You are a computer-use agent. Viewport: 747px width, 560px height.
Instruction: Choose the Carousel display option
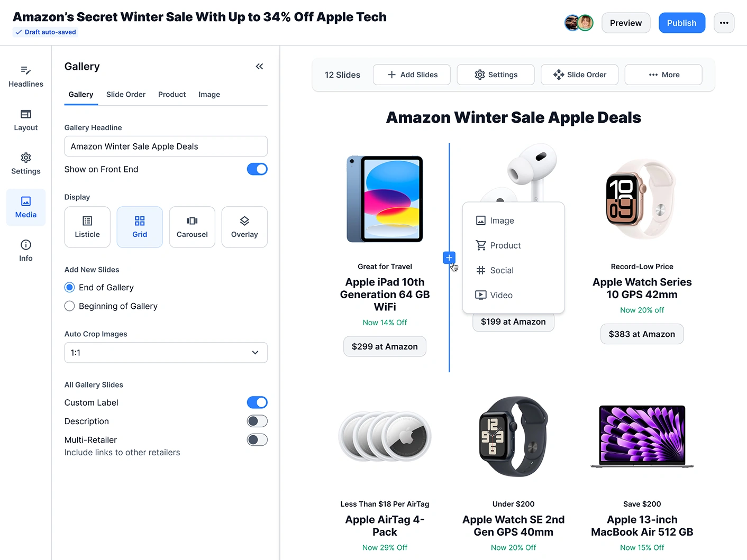tap(192, 227)
